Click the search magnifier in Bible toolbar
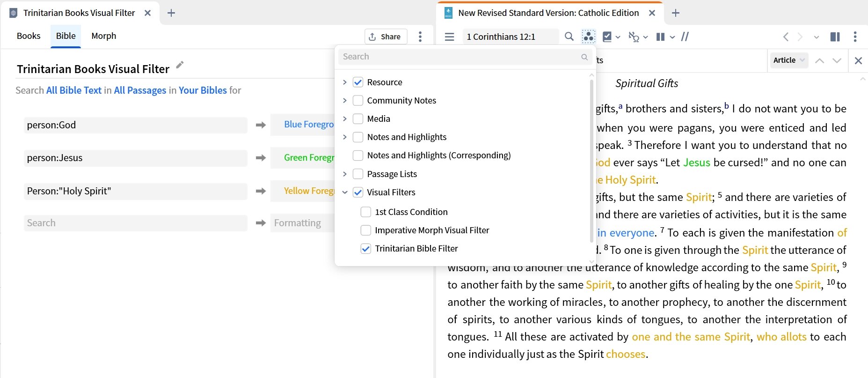The image size is (868, 378). (x=569, y=37)
